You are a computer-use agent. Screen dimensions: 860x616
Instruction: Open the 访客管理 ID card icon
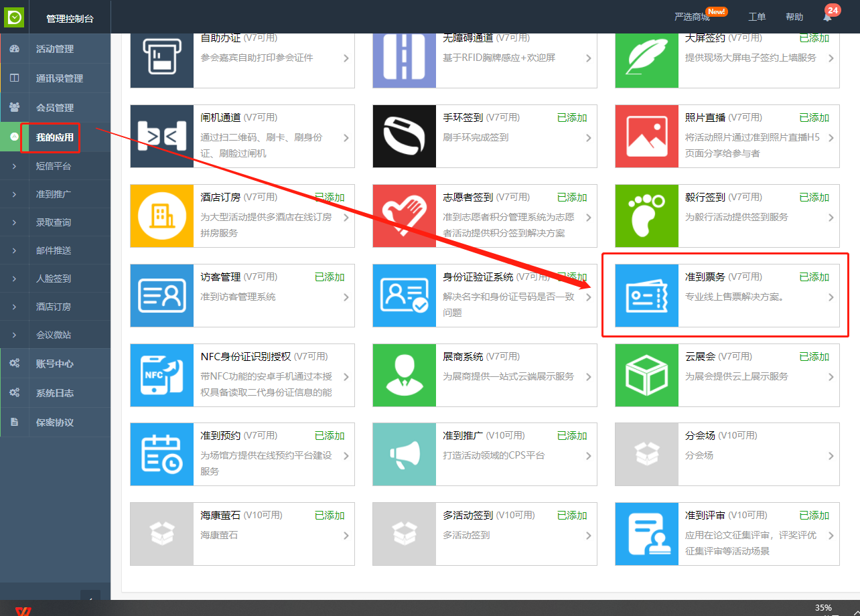(162, 295)
